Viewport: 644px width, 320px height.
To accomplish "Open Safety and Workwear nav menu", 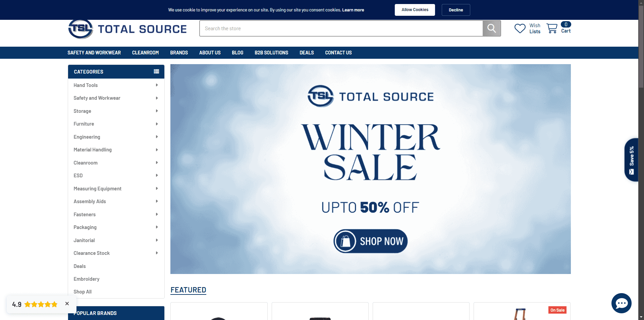I will click(94, 53).
